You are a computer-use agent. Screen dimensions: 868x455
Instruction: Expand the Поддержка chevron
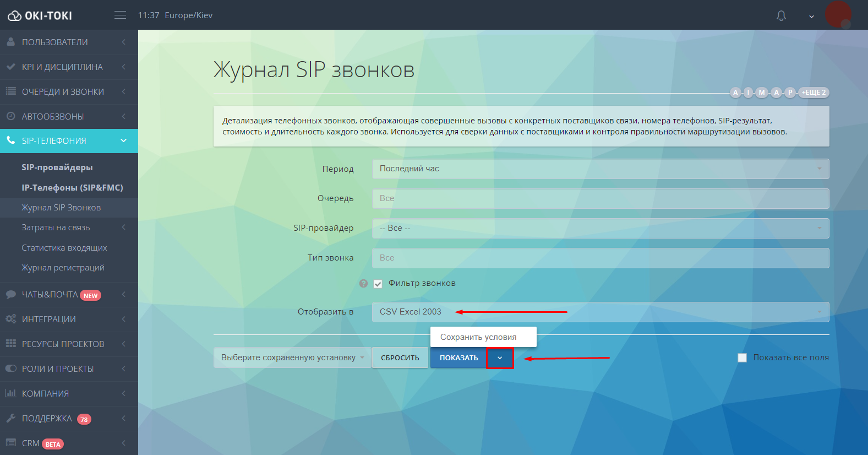coord(124,418)
